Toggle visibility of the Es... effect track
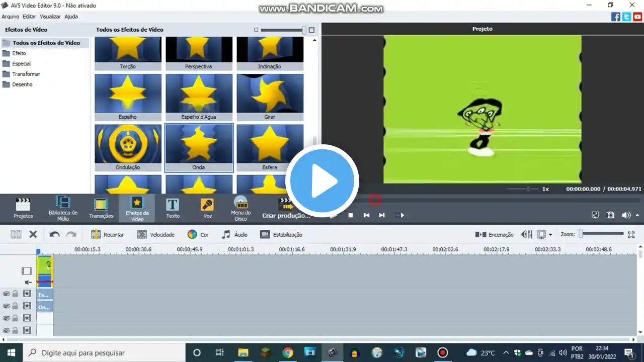The image size is (644, 362). 6,294
